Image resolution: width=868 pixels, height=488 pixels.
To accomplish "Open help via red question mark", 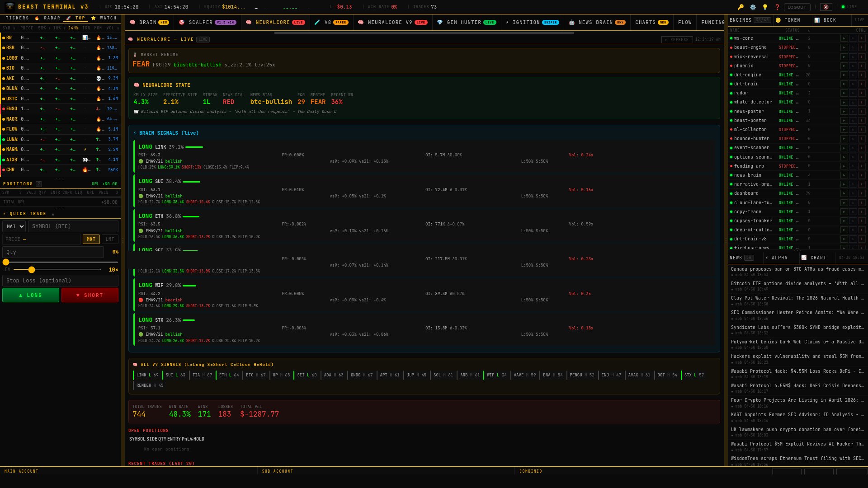I will (777, 7).
